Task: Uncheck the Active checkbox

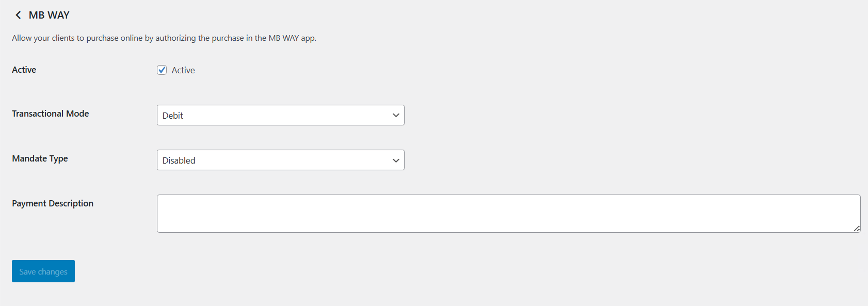Action: pyautogui.click(x=162, y=70)
